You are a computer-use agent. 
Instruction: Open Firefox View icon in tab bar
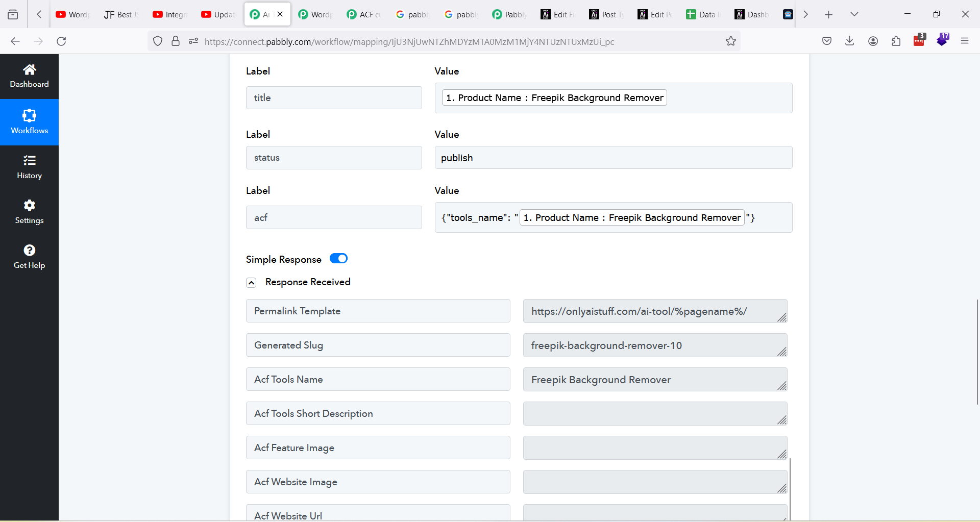[13, 14]
